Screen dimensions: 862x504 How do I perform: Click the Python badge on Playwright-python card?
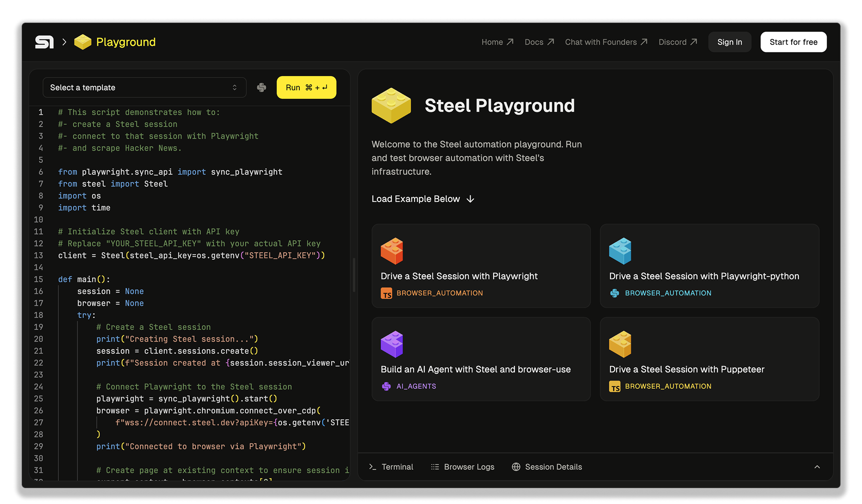615,293
